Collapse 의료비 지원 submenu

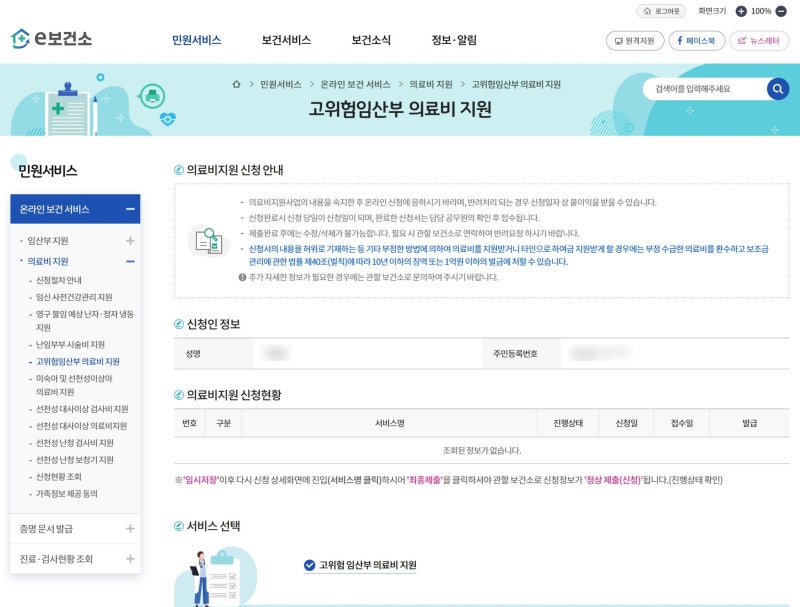tap(130, 261)
